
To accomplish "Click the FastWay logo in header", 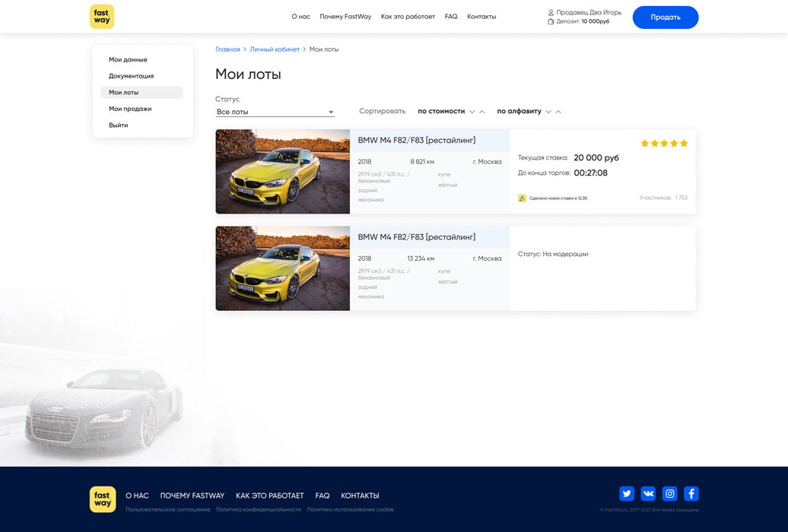I will click(x=102, y=17).
